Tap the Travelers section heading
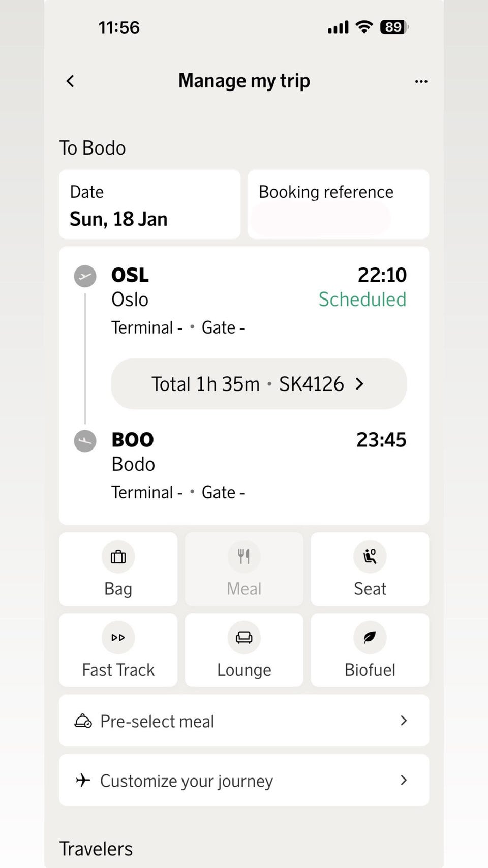 click(96, 849)
